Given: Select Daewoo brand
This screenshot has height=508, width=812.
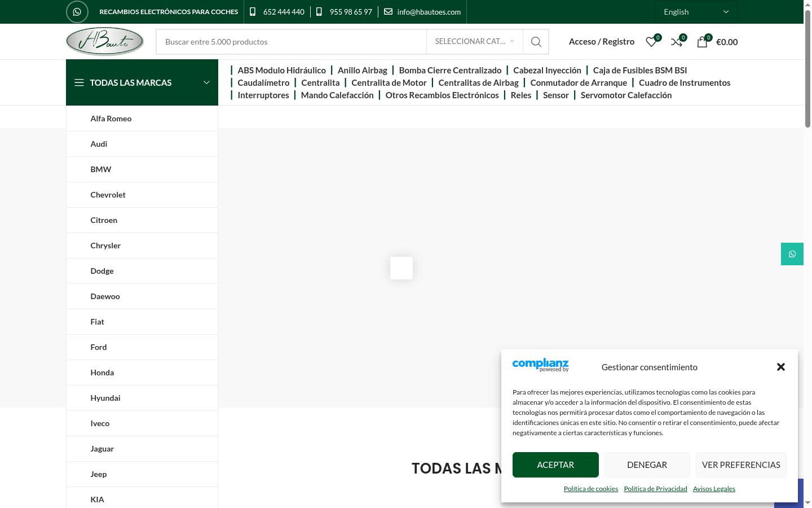Looking at the screenshot, I should tap(142, 296).
